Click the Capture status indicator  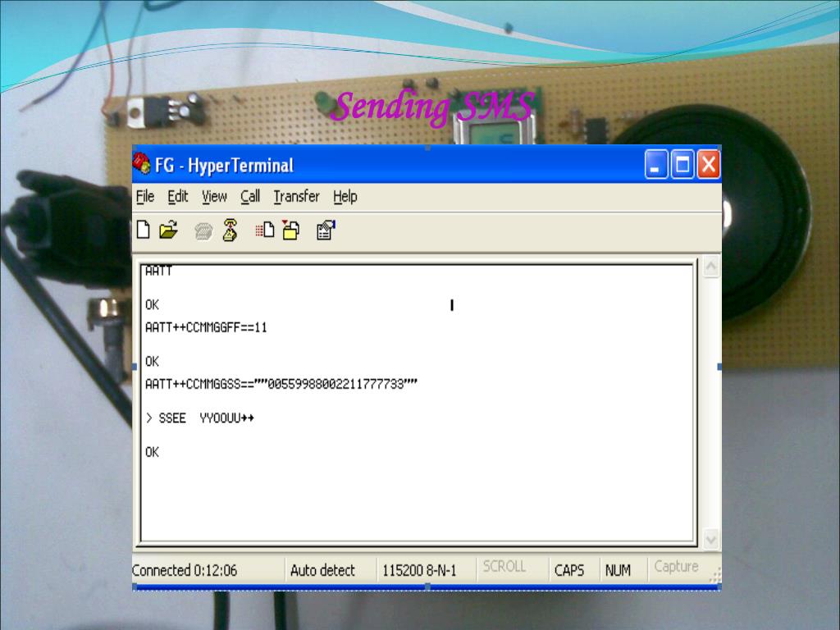tap(676, 567)
